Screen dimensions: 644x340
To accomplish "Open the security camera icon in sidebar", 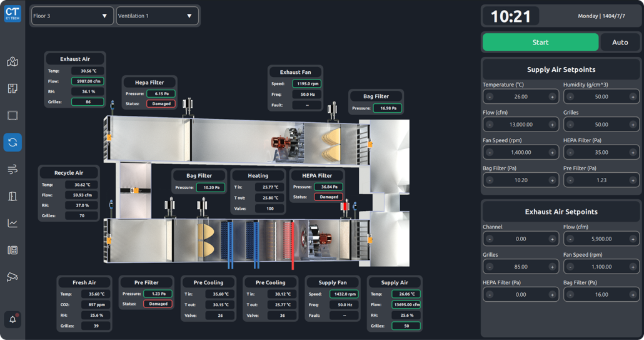I will tap(13, 277).
